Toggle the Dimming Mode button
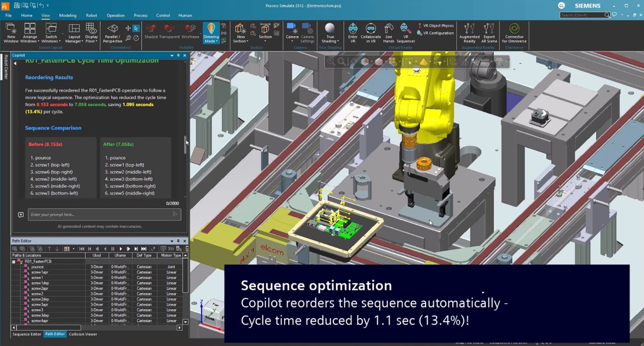644x346 pixels. tap(211, 29)
